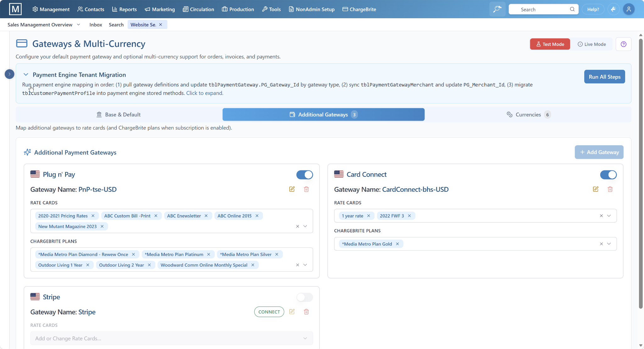Delete the PnP-tse-USD gateway

[x=306, y=189]
